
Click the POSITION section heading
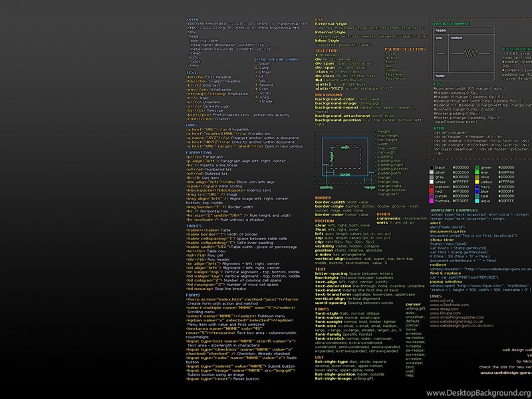[x=325, y=221]
